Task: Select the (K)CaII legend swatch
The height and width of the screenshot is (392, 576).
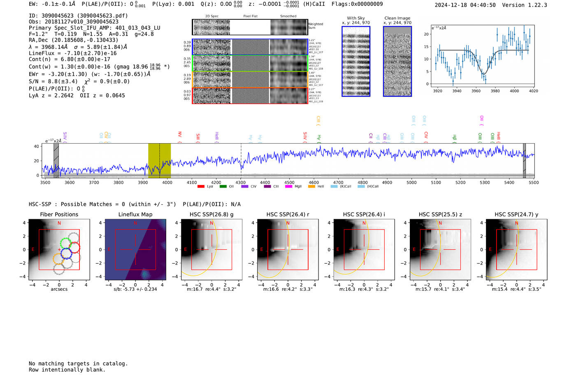Action: [334, 187]
